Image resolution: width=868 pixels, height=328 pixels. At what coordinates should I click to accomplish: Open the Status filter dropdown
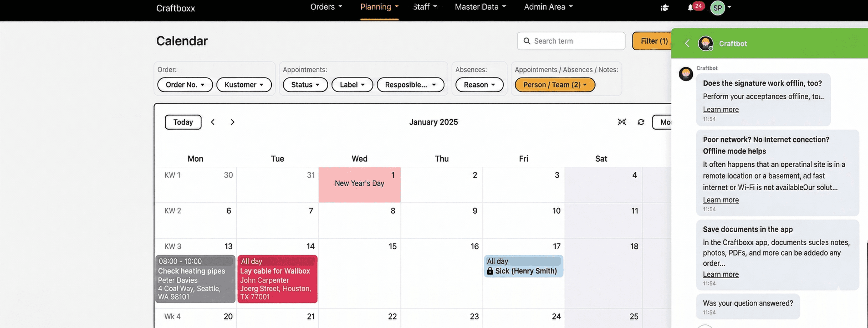[x=305, y=85]
